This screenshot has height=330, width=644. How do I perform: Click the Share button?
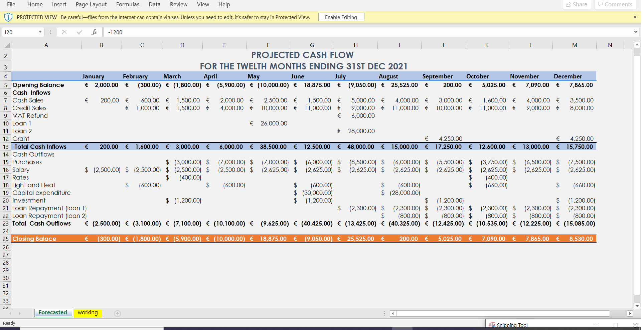coord(577,4)
